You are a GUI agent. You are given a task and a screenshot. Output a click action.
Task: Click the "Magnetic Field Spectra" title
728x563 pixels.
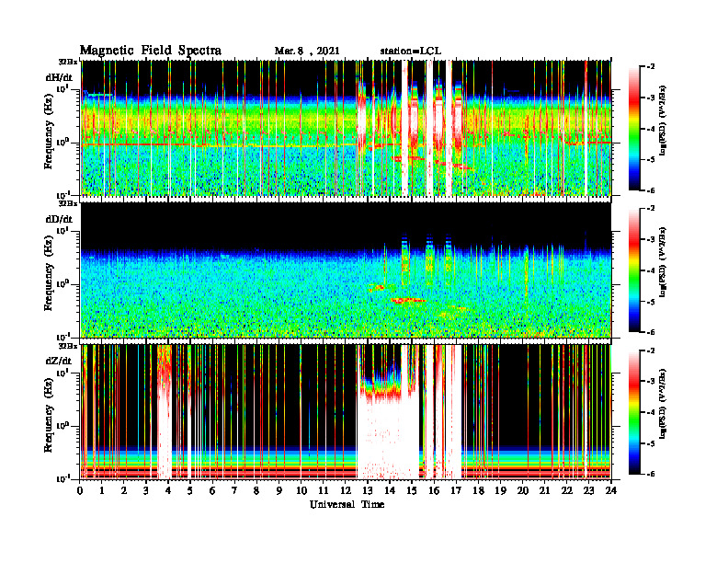(x=151, y=51)
